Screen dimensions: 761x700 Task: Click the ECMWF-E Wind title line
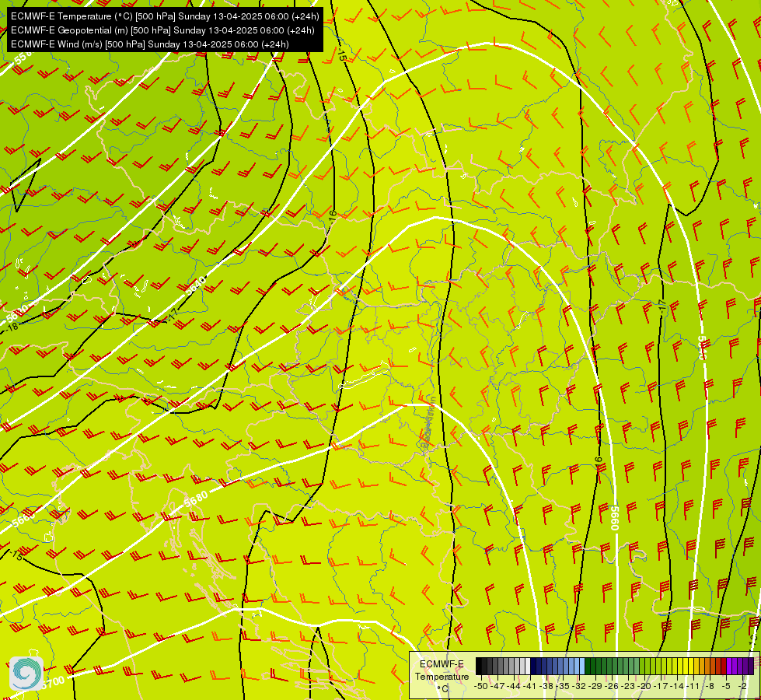click(150, 44)
